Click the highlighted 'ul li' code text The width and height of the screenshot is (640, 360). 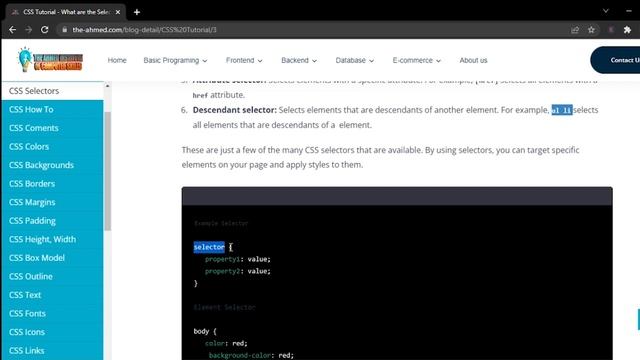click(x=562, y=110)
